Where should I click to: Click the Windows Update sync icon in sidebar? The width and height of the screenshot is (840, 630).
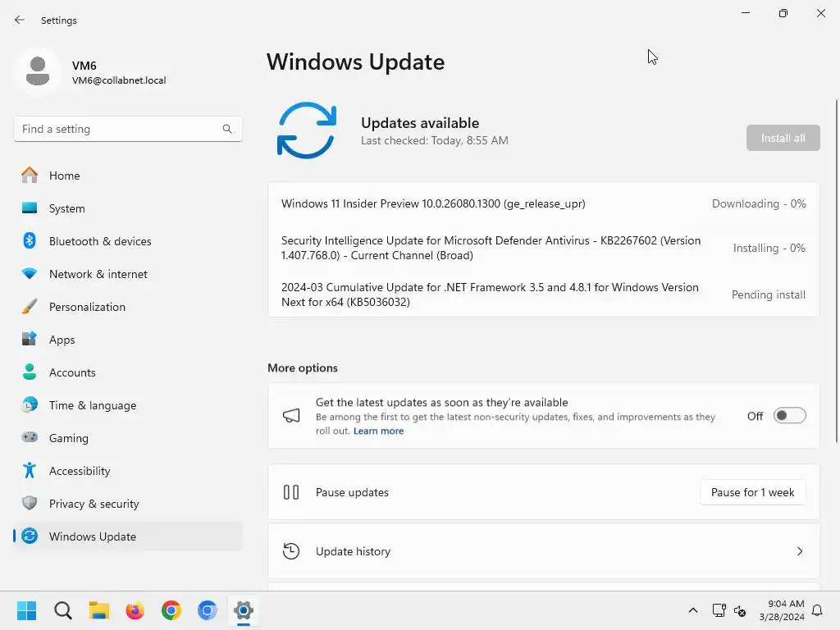point(30,536)
